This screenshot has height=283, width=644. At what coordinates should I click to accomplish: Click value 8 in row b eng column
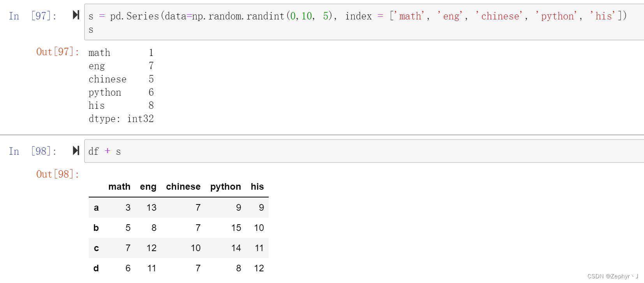click(x=154, y=228)
